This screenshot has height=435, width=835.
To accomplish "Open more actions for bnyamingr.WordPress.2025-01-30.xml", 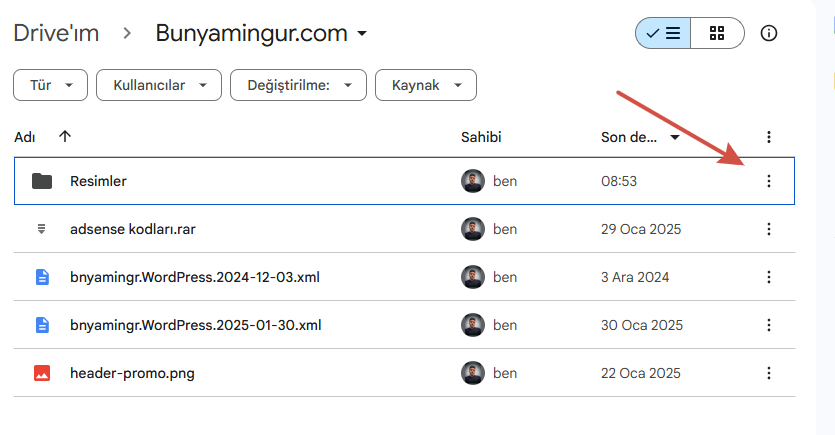I will click(x=768, y=325).
